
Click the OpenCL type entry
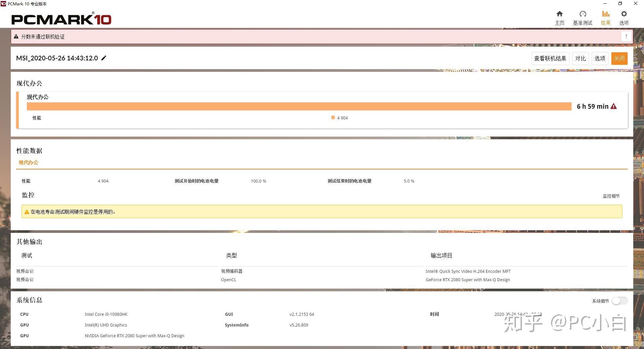coord(228,280)
